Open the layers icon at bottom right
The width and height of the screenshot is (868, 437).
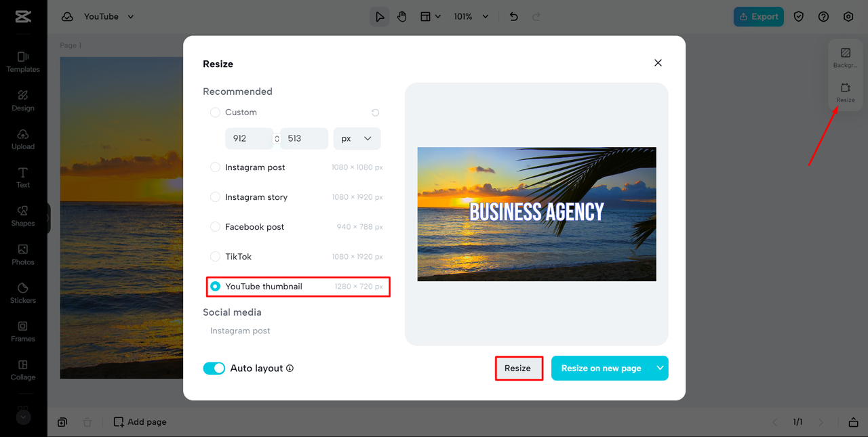click(853, 422)
